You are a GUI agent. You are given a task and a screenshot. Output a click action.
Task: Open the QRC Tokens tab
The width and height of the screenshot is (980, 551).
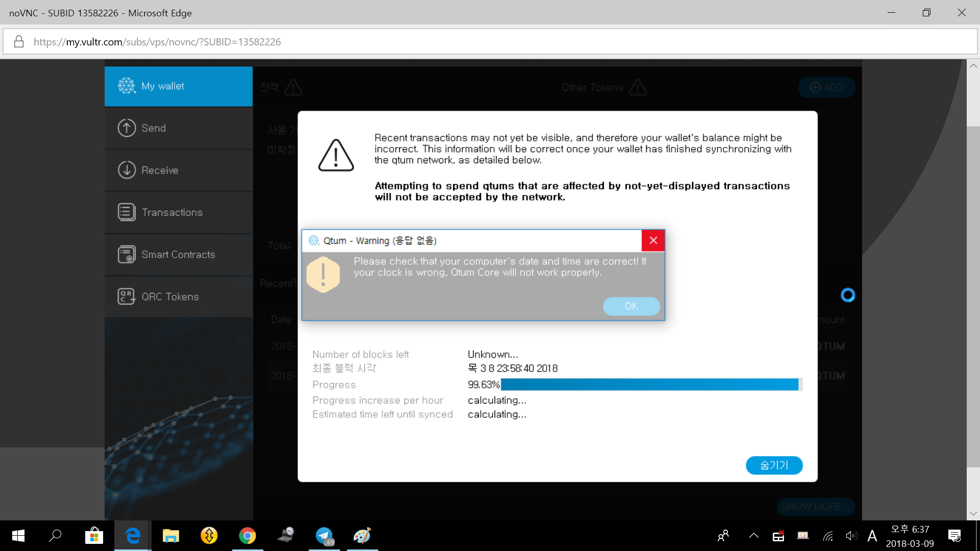pos(179,296)
